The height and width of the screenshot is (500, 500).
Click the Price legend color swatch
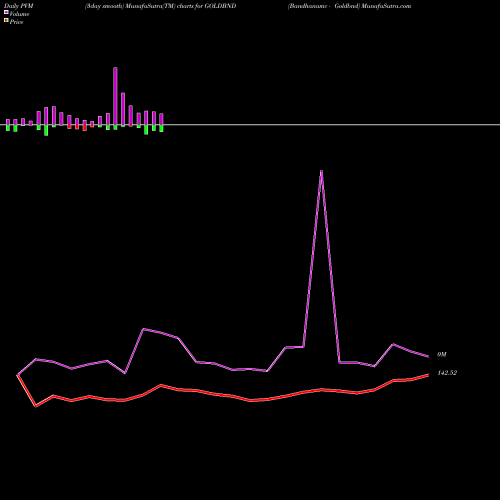(6, 21)
